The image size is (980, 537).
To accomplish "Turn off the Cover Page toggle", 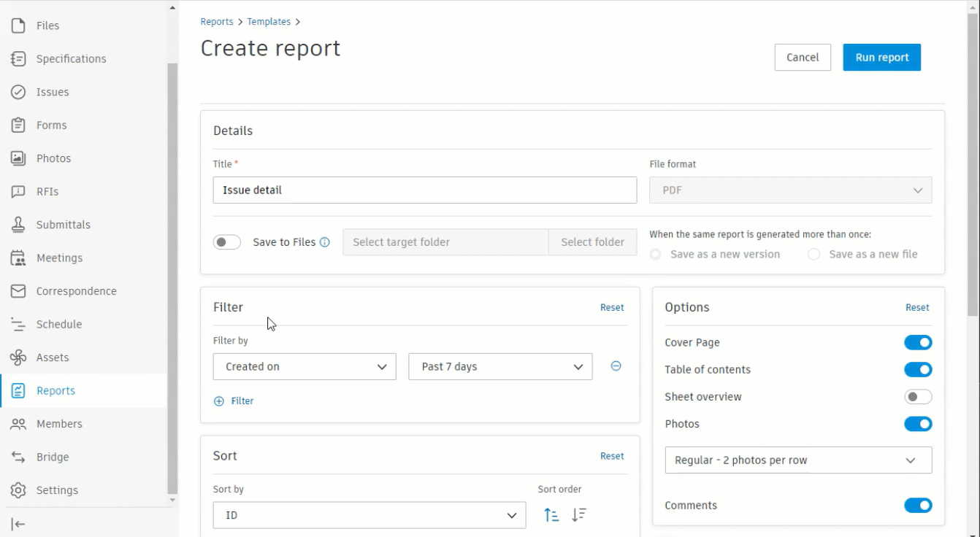I will coord(918,342).
